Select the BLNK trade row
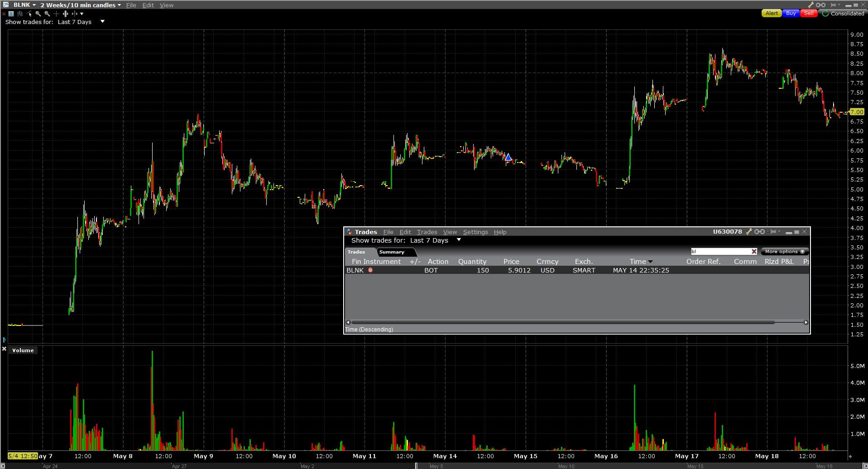This screenshot has width=868, height=469. click(577, 270)
